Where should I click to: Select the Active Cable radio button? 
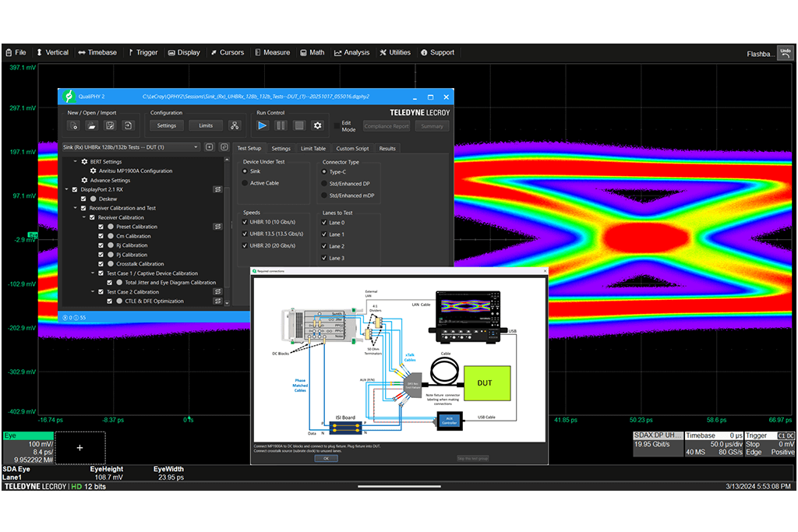245,183
